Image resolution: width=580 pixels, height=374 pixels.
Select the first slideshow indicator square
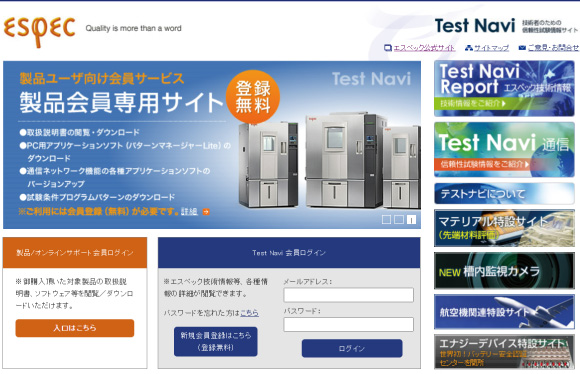386,220
